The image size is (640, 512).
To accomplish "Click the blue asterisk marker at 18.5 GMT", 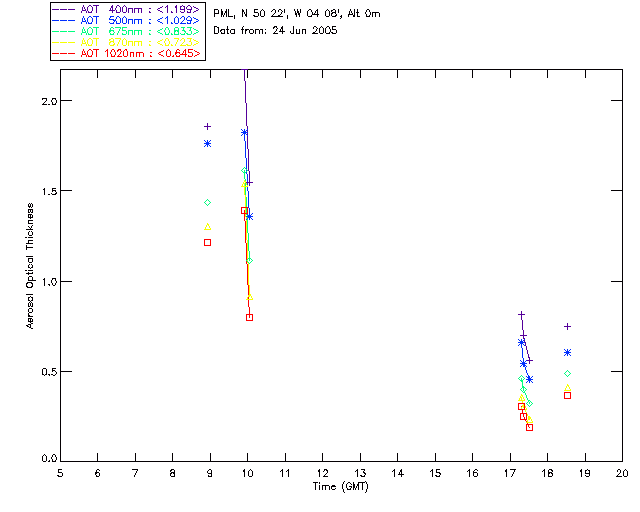I will coord(567,352).
